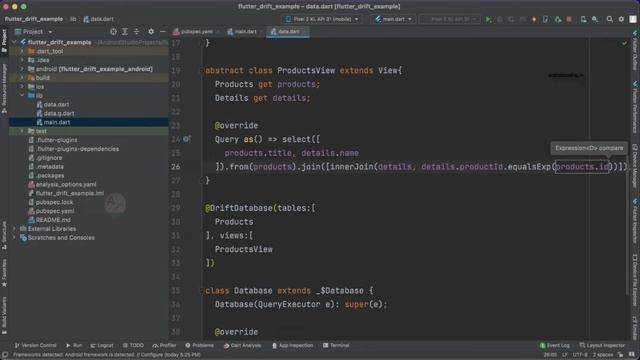Toggle the Device Manager side panel
640x360 pixels.
635,165
